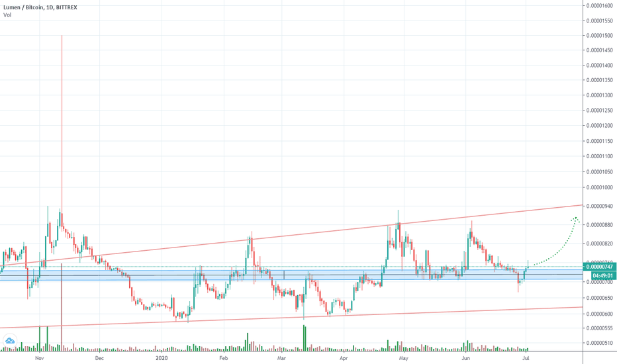Click the Mar date axis label

tap(281, 358)
